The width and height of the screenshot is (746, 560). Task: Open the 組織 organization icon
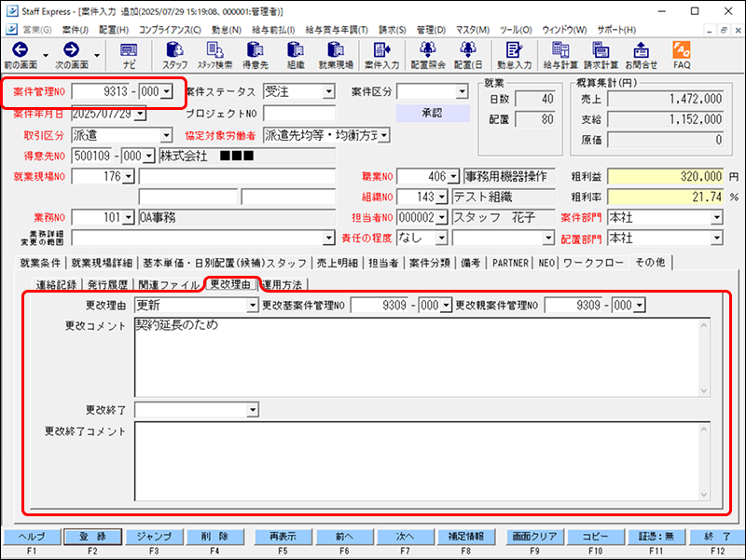coord(296,55)
